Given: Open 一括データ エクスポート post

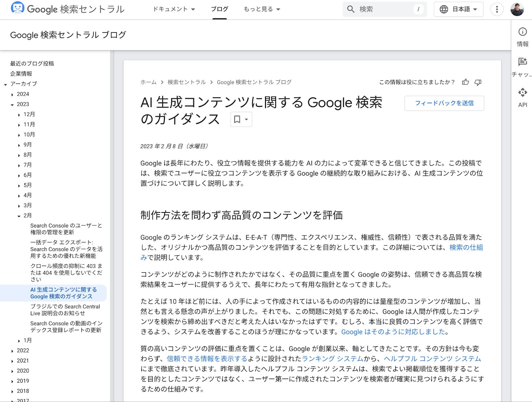Looking at the screenshot, I should coord(66,249).
